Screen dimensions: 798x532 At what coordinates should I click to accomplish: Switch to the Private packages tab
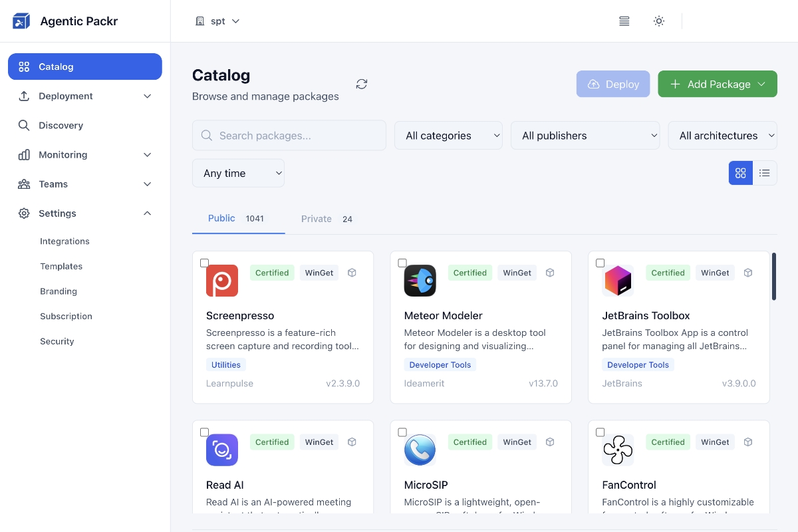(327, 219)
